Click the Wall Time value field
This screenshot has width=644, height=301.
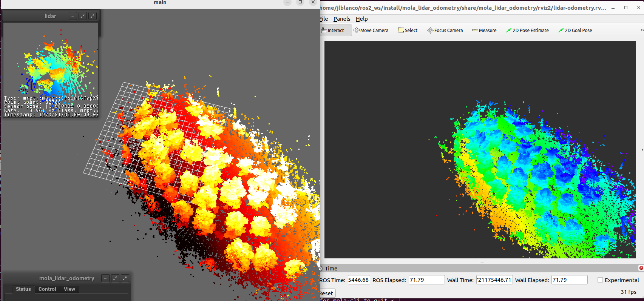pyautogui.click(x=494, y=280)
